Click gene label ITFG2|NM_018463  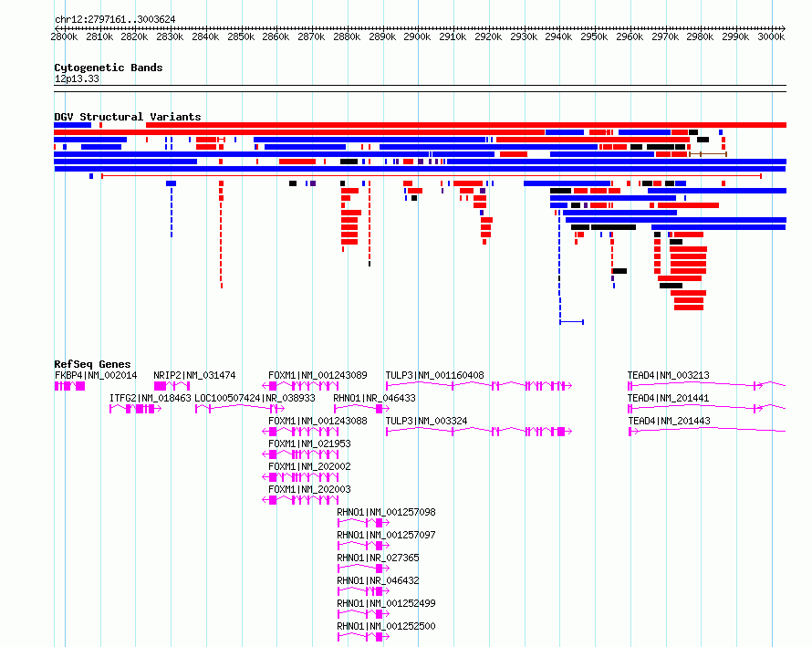(151, 398)
